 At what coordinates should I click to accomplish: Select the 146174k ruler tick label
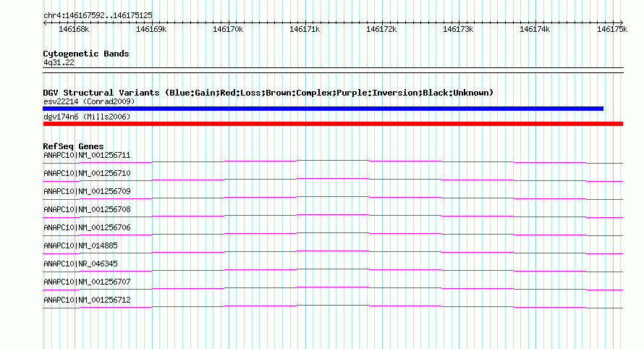coord(535,29)
